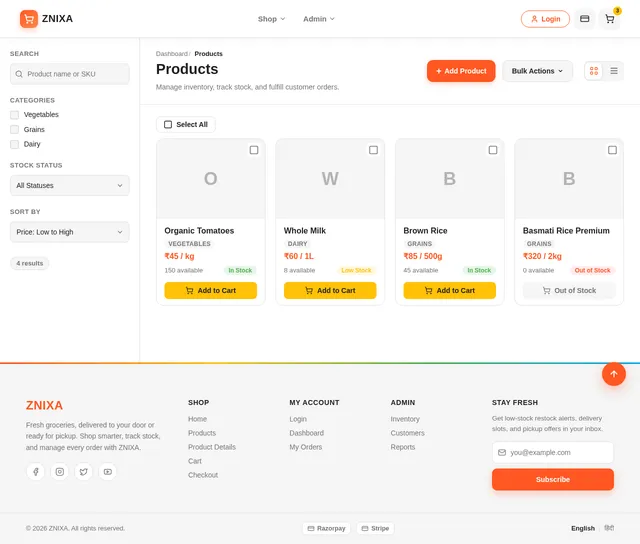Select the Basmati Rice Premium card checkbox
This screenshot has width=640, height=544.
(x=612, y=150)
